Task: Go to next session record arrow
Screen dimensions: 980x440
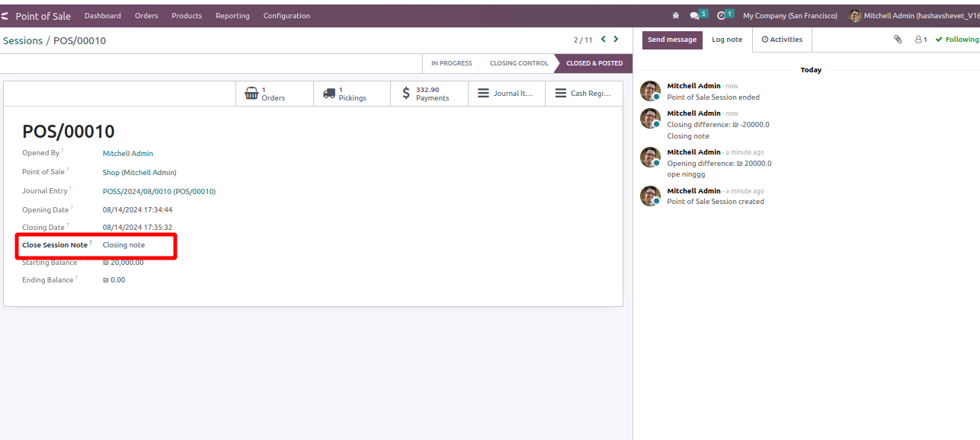Action: (616, 40)
